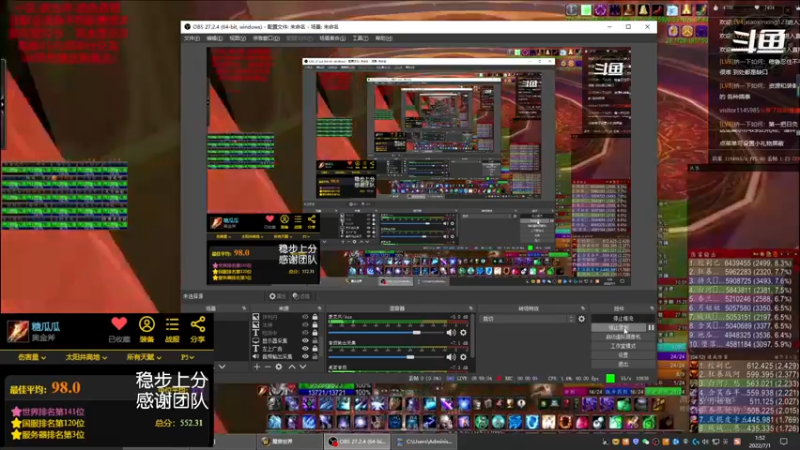Mute the second mixer channel speaker icon
Image resolution: width=800 pixels, height=450 pixels.
coord(451,357)
